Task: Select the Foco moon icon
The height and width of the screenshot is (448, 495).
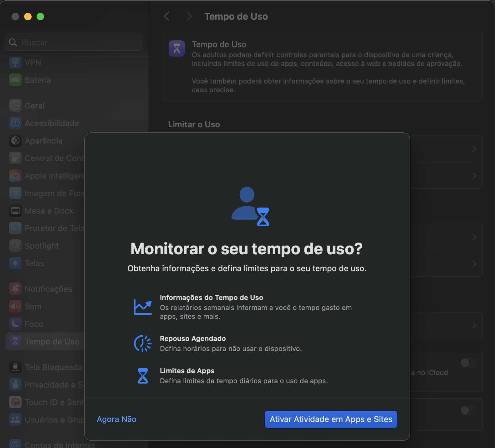Action: tap(15, 324)
